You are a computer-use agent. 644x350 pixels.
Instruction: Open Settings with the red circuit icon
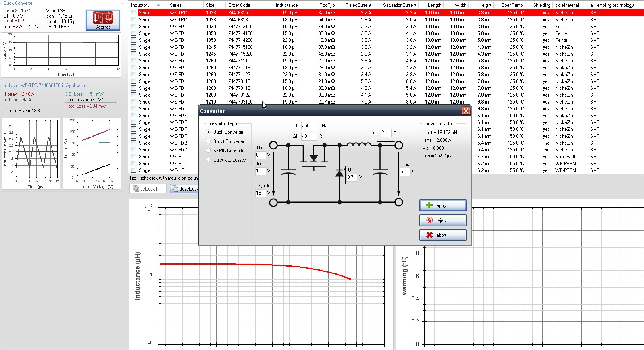click(103, 20)
